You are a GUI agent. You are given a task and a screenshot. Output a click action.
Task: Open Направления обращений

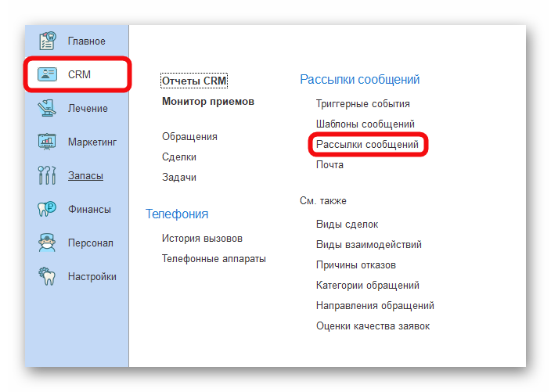pos(376,306)
